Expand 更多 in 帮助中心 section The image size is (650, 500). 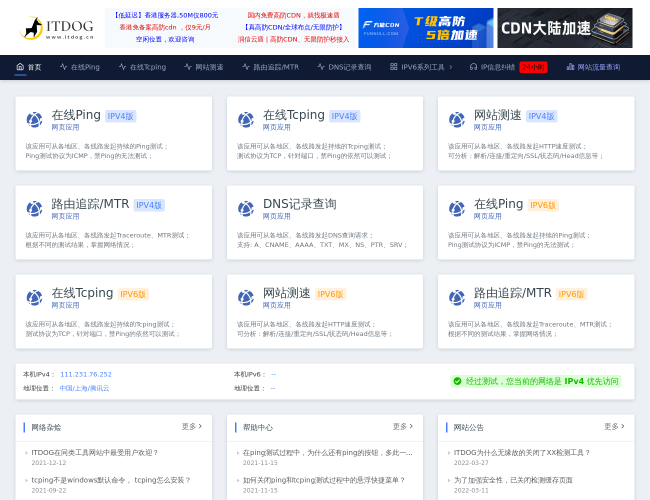point(400,427)
